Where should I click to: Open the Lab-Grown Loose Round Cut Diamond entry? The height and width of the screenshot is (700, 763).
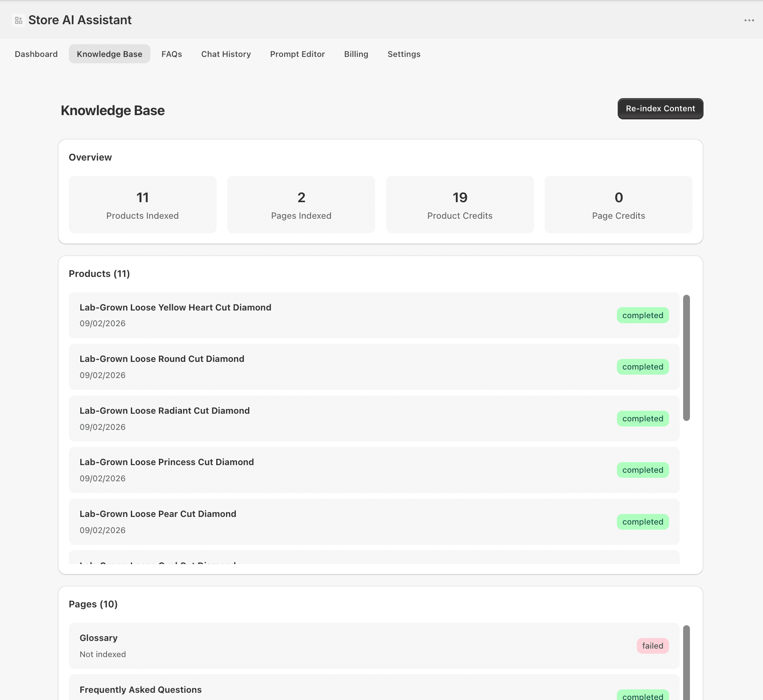point(373,366)
